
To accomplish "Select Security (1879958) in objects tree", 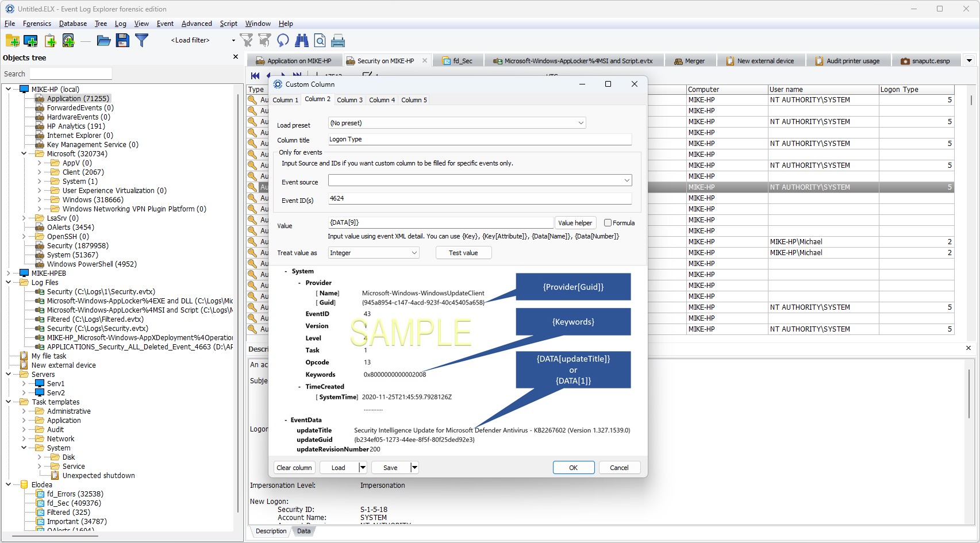I will click(x=78, y=245).
